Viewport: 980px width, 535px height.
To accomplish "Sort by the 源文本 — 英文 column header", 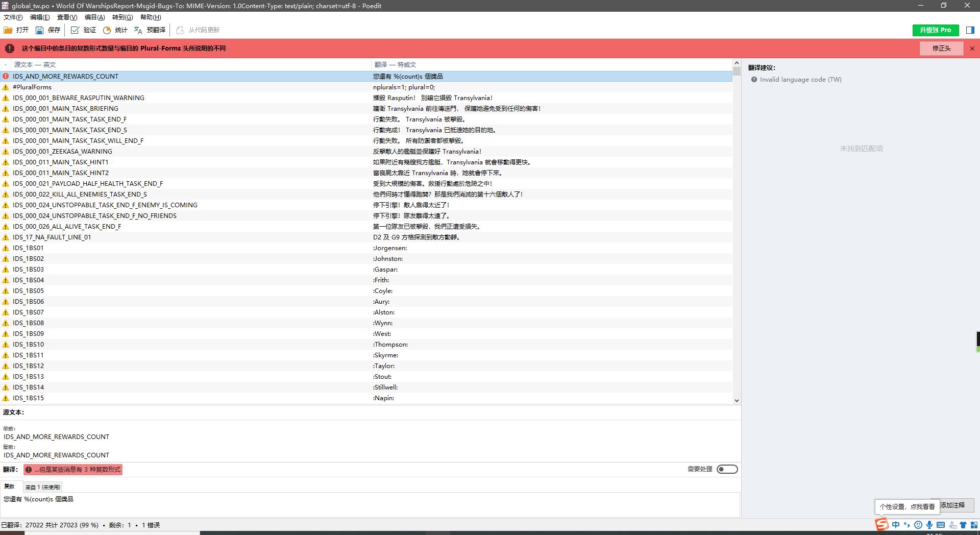I will 191,65.
